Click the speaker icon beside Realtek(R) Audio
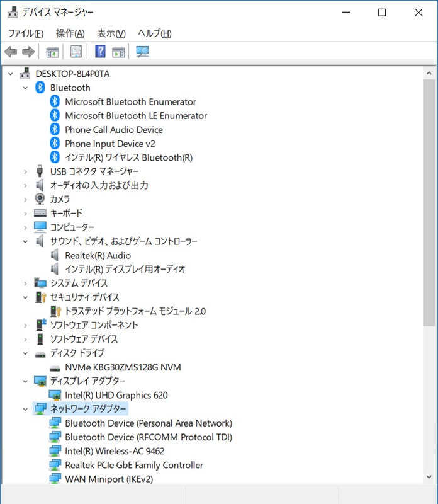 [x=55, y=255]
